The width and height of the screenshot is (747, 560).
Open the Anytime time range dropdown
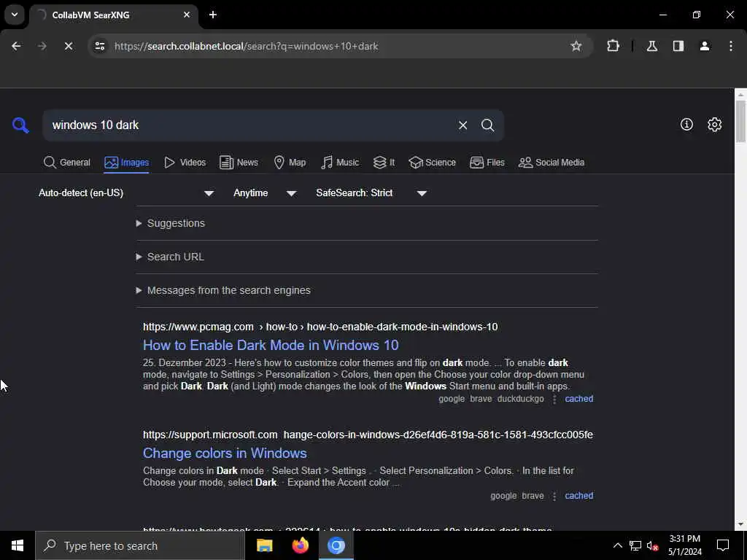pyautogui.click(x=265, y=192)
